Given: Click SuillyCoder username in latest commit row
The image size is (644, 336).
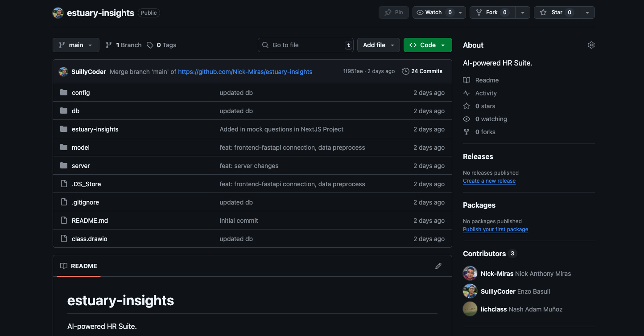Looking at the screenshot, I should pos(89,72).
